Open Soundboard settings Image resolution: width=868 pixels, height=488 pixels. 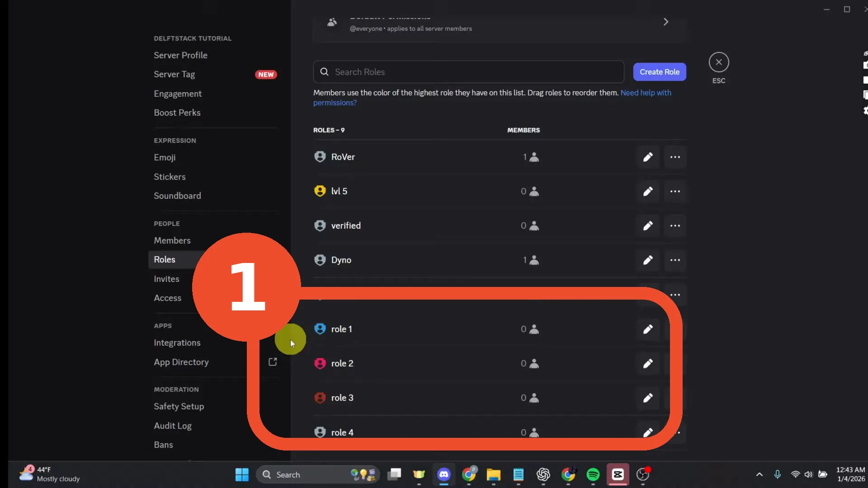point(177,196)
